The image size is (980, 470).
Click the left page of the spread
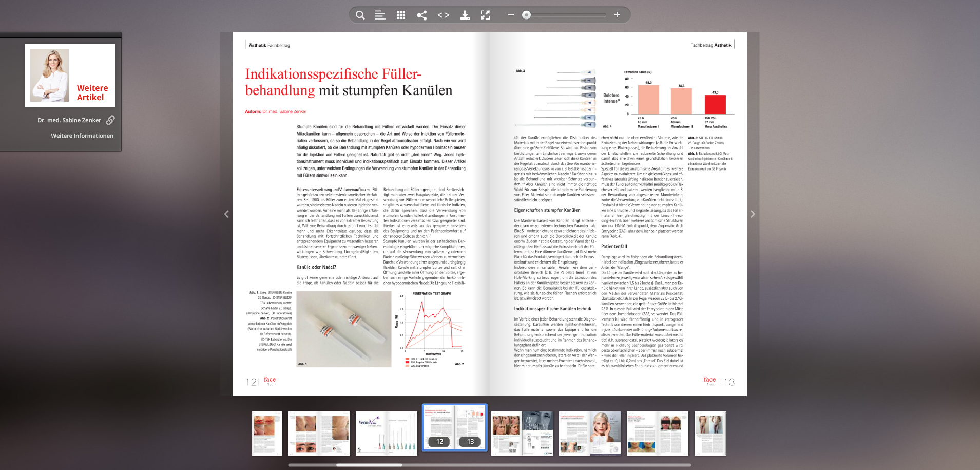361,214
